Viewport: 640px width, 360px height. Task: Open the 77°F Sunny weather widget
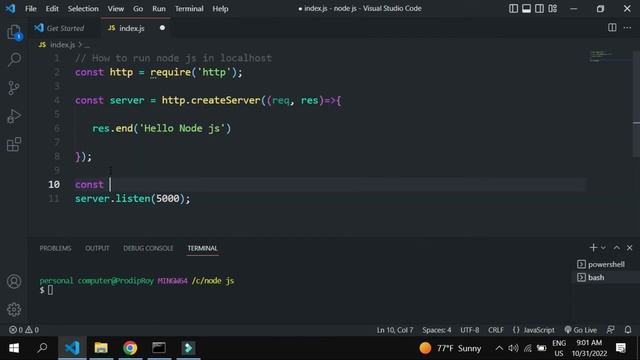click(x=450, y=348)
